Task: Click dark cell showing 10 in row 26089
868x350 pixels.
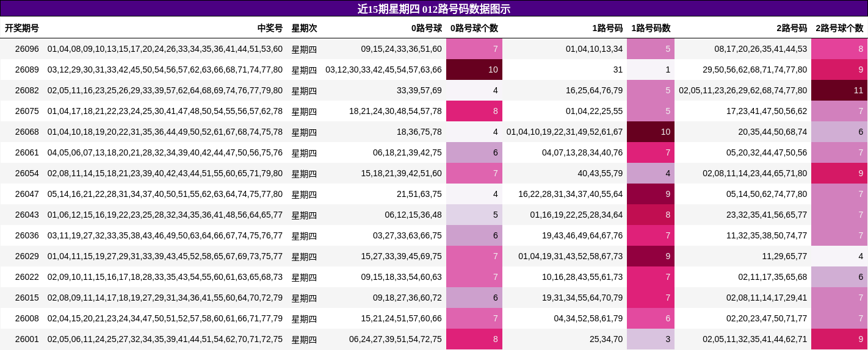Action: point(474,70)
